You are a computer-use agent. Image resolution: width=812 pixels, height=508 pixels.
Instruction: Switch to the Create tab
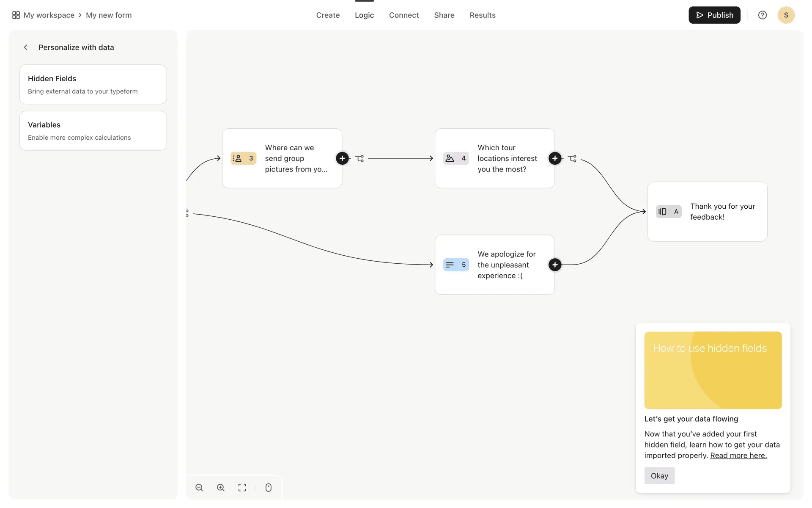pos(328,15)
